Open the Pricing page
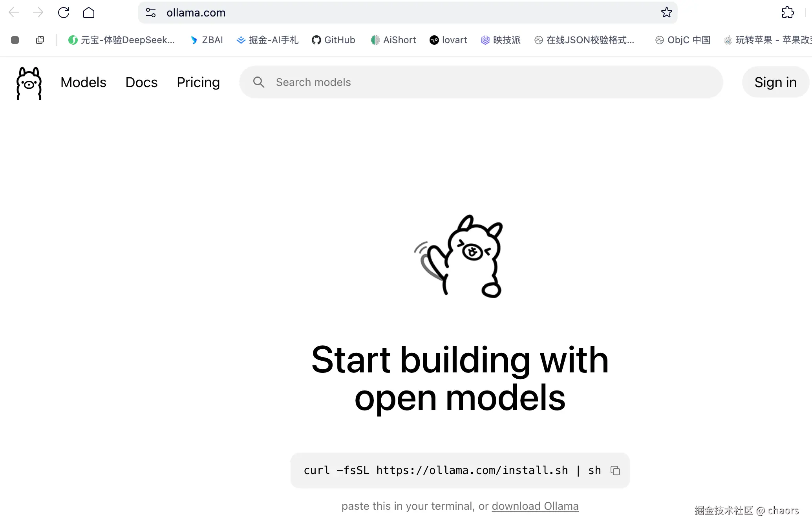The width and height of the screenshot is (812, 529). click(x=198, y=82)
